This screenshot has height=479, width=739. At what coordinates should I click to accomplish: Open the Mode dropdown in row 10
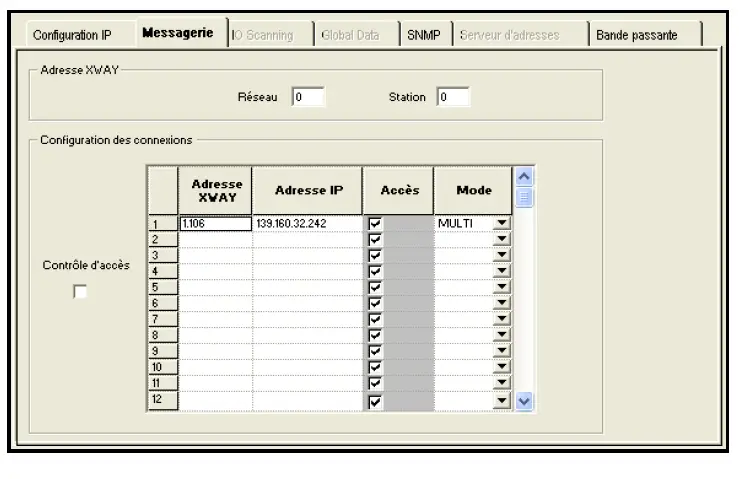502,367
